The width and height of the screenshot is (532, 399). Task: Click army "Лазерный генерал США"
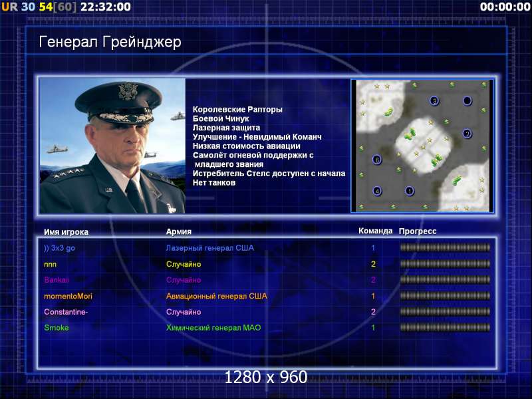[x=209, y=248]
